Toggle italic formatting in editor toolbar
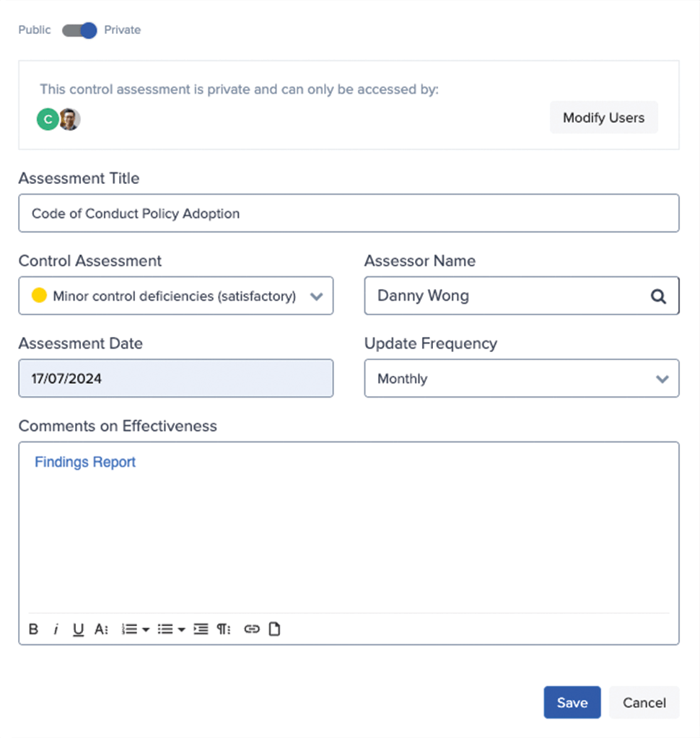 (56, 629)
